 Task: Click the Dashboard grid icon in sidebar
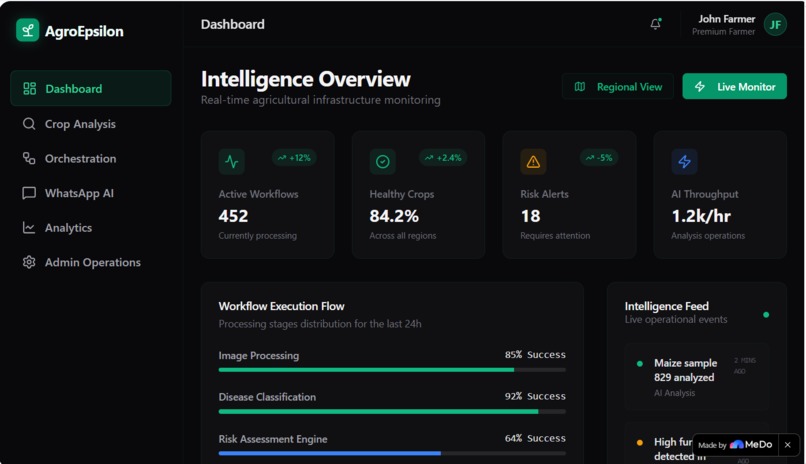[29, 88]
